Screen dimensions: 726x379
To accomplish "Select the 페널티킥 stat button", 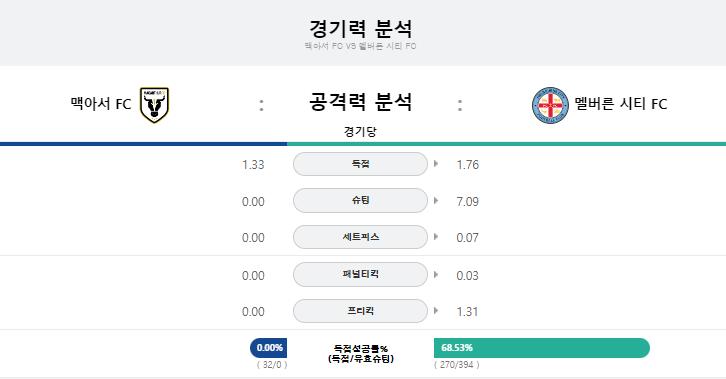I will pyautogui.click(x=360, y=274).
